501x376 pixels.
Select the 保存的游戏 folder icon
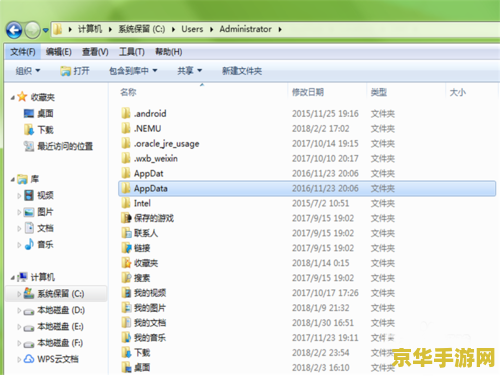pos(126,218)
